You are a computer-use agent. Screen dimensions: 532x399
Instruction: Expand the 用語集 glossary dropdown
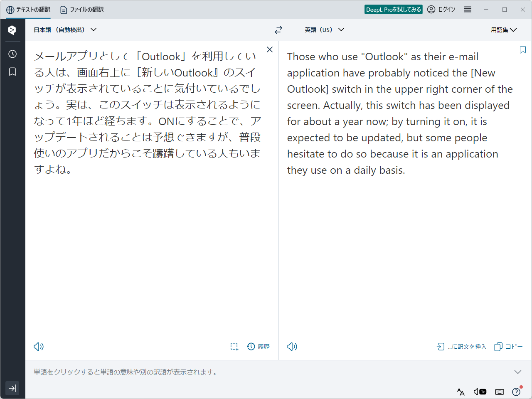(504, 30)
